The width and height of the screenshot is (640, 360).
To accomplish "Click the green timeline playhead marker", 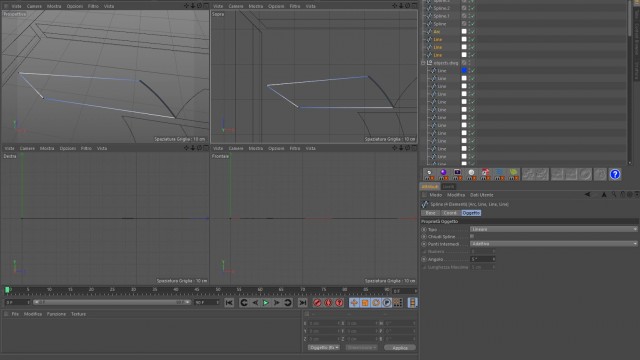I will 7,290.
